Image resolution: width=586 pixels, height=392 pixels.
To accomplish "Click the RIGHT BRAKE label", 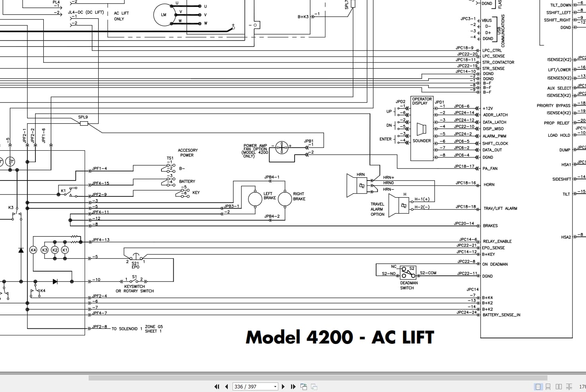I will pyautogui.click(x=299, y=196).
